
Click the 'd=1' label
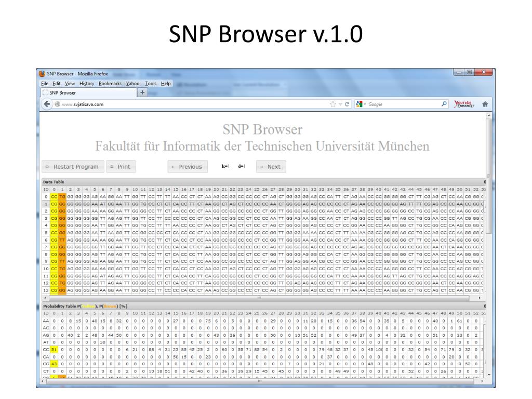point(242,166)
